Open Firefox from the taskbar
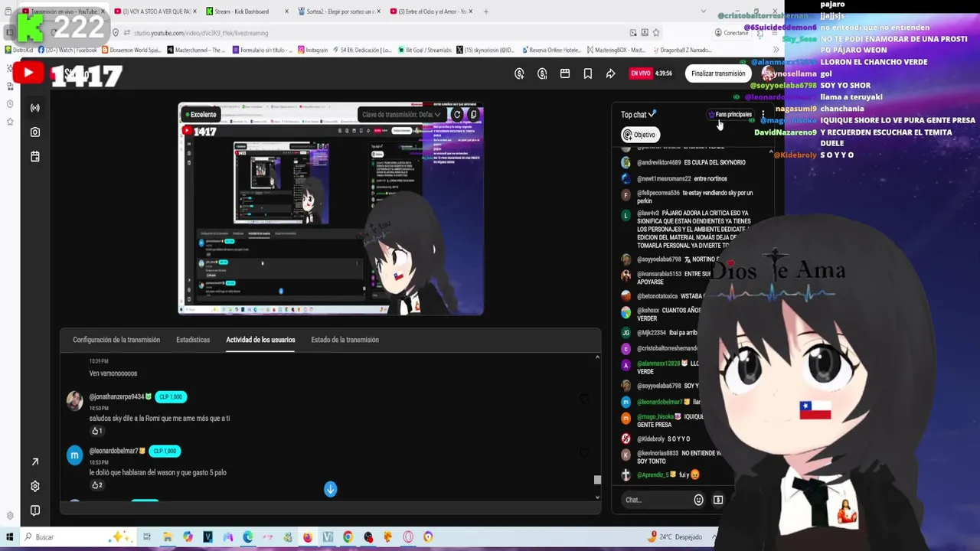 308,537
